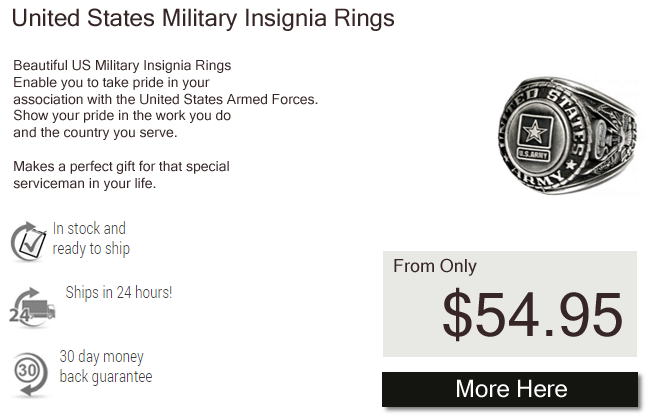Click the and the country you serve line
656x416 pixels.
pyautogui.click(x=95, y=133)
